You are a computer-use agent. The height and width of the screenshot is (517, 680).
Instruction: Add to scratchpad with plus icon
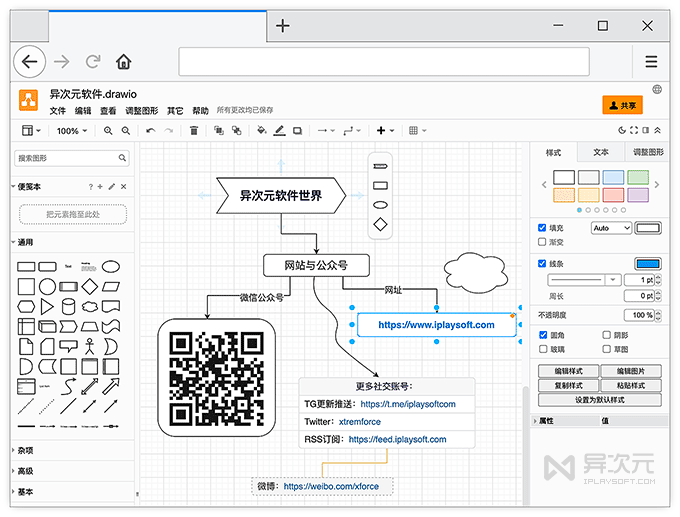pos(100,187)
